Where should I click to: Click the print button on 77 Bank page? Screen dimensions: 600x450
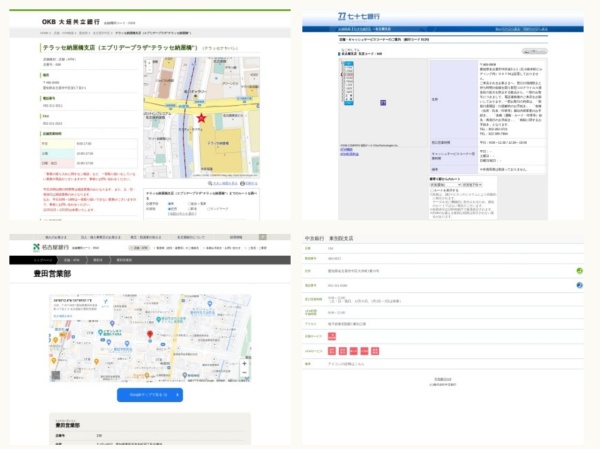click(535, 51)
